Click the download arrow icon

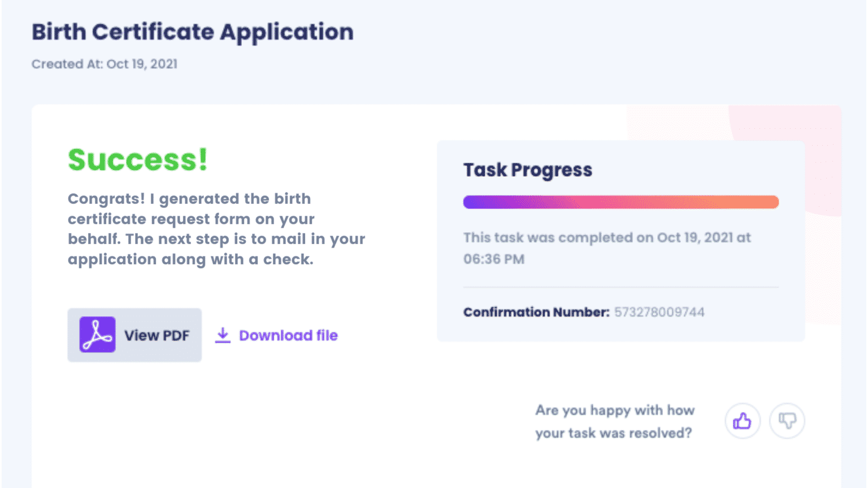223,335
